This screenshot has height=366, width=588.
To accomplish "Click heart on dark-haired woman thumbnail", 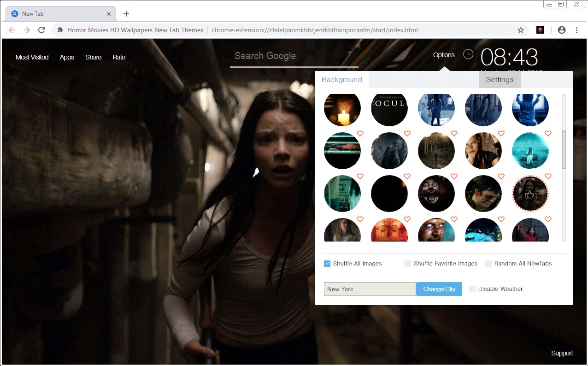I will (x=501, y=134).
